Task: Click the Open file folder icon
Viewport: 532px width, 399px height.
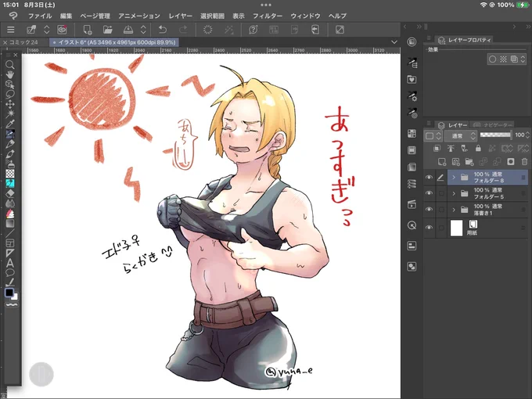Action: tap(108, 30)
